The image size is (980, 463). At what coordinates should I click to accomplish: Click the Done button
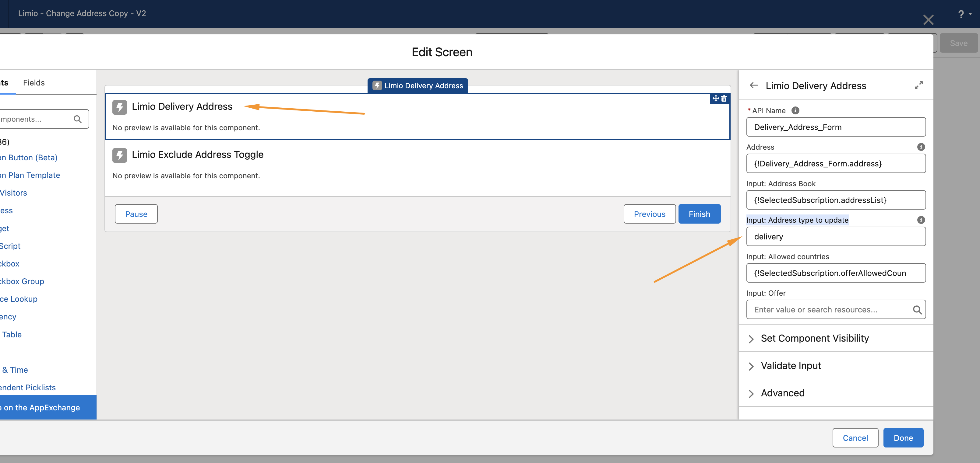coord(903,438)
